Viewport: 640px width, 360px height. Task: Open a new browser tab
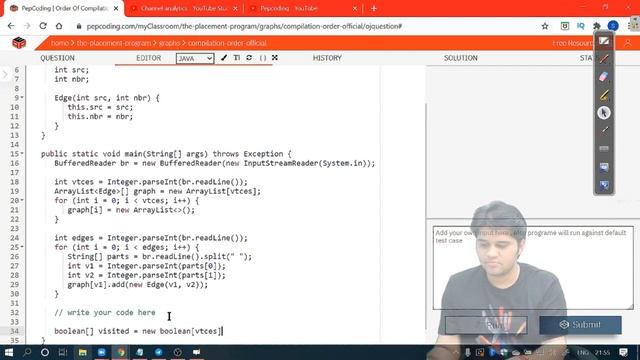point(373,8)
